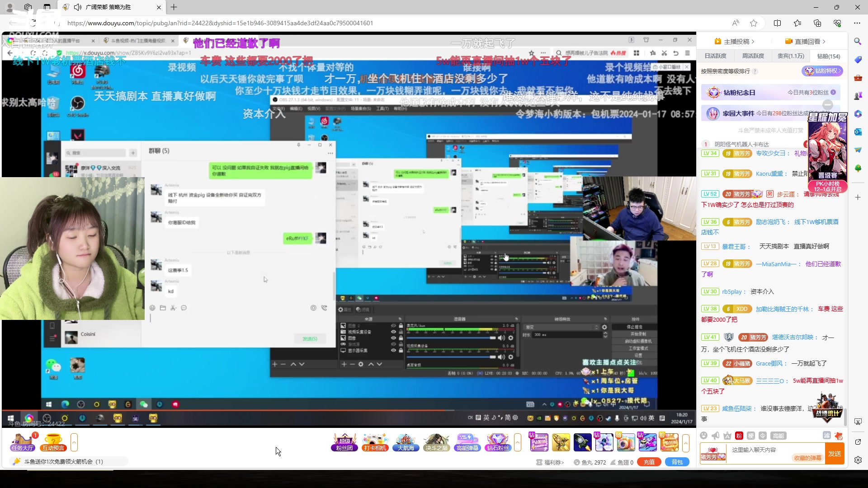The width and height of the screenshot is (868, 488).
Task: Click the 背包 backpack button
Action: [677, 462]
